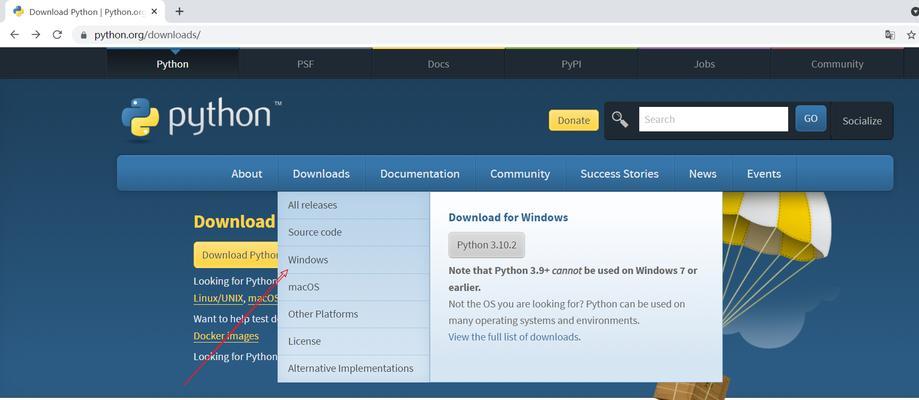Click View the full list of downloads link
The image size is (919, 400).
pyautogui.click(x=513, y=337)
